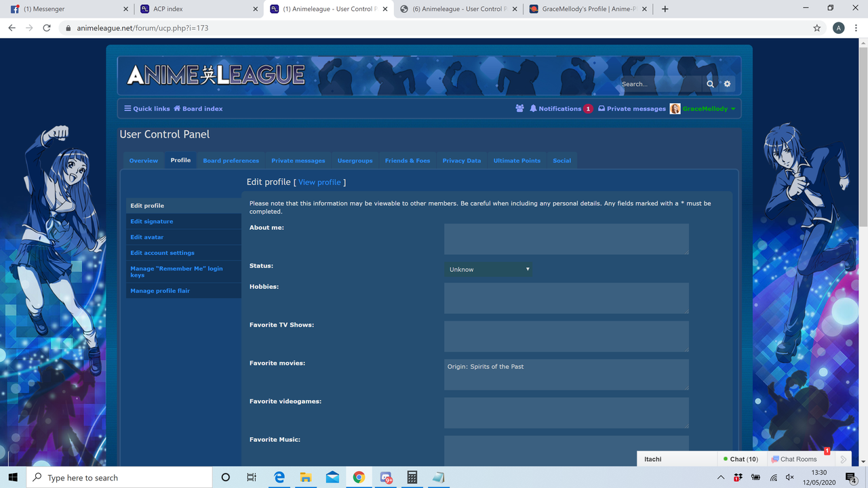Bookmark this page with star icon

pyautogui.click(x=817, y=28)
